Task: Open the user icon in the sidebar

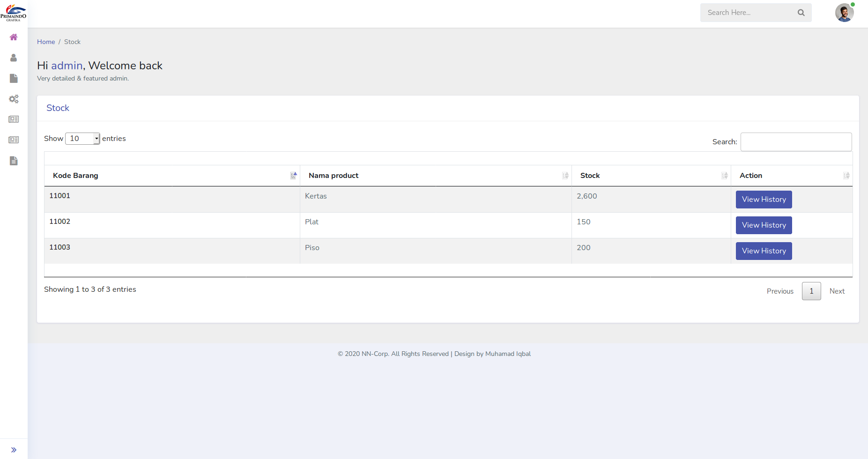Action: [x=14, y=58]
